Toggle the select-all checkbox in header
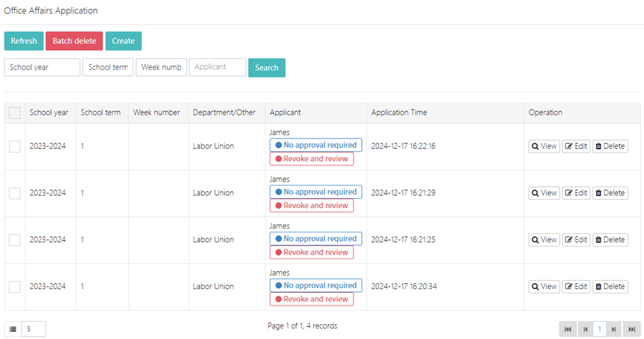The image size is (644, 339). pos(15,113)
